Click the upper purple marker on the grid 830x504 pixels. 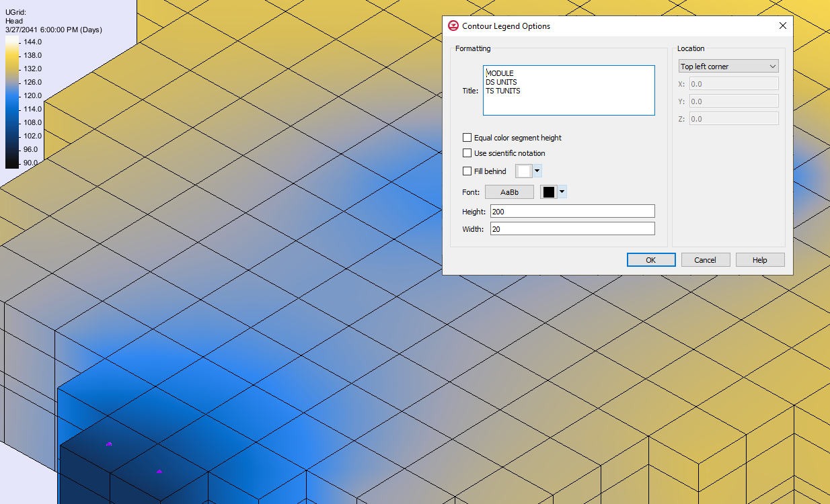(109, 444)
